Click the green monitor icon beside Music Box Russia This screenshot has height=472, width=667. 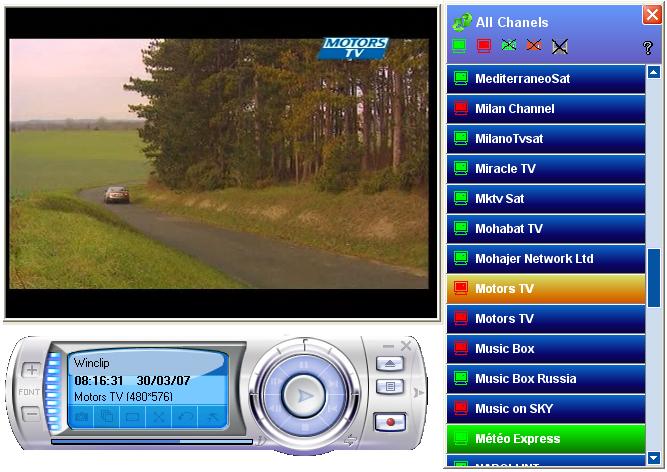(x=461, y=378)
